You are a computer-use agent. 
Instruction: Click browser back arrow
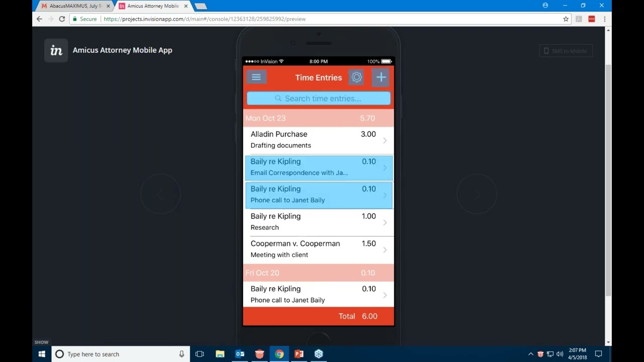40,19
